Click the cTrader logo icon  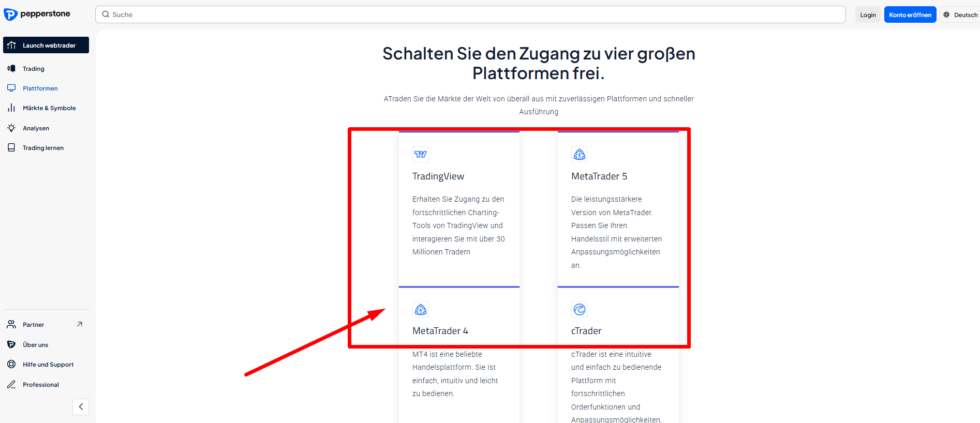[580, 309]
